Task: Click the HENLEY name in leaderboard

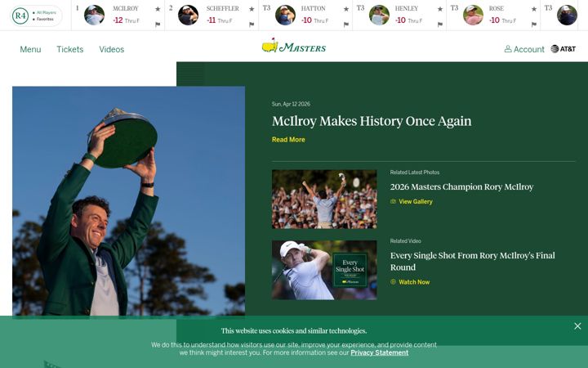Action: pos(407,8)
